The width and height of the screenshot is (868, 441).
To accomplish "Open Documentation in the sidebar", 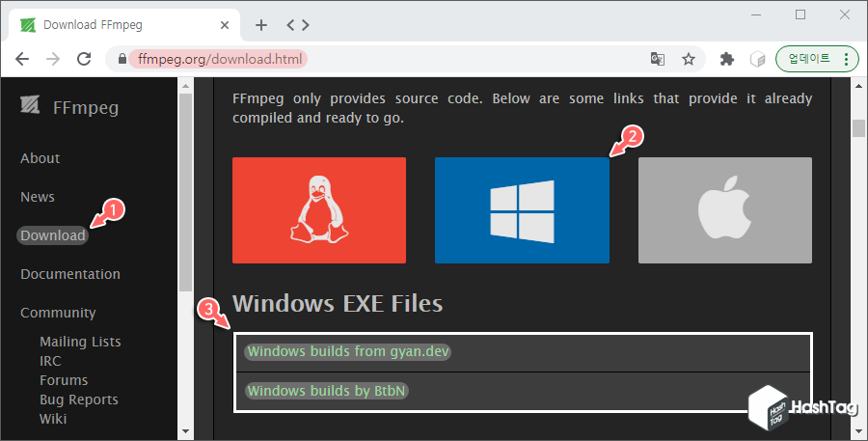I will [x=70, y=274].
